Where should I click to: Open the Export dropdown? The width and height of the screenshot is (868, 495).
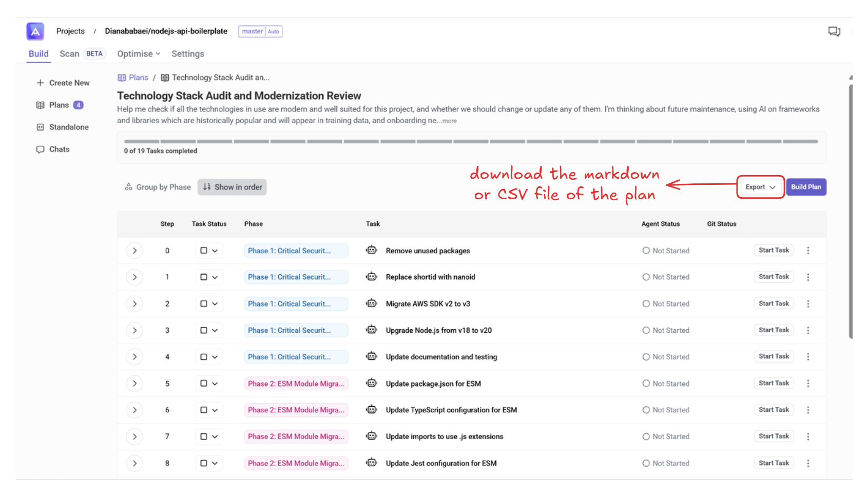click(760, 187)
